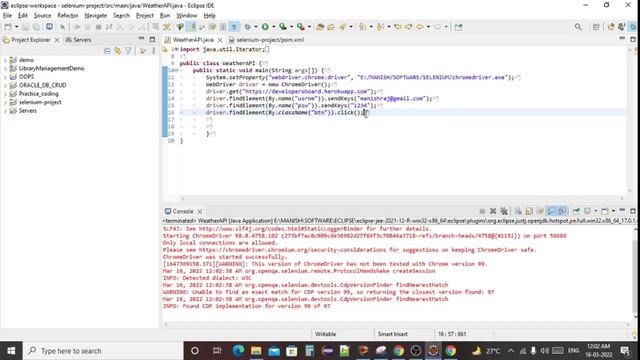Open the Source menu
The height and width of the screenshot is (360, 640).
tap(42, 16)
